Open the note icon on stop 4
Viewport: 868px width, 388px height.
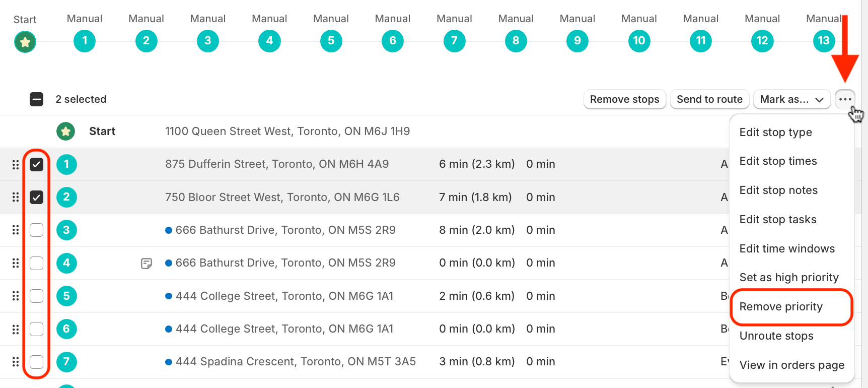pos(147,264)
